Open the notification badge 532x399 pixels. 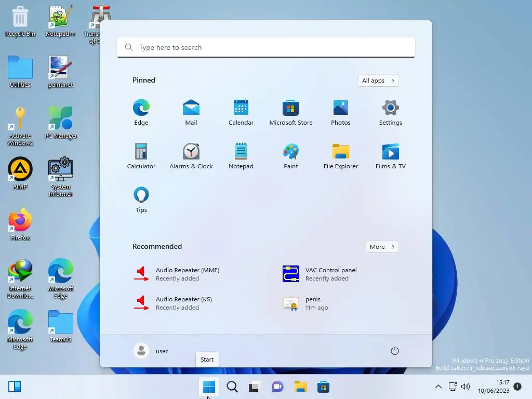coord(517,387)
